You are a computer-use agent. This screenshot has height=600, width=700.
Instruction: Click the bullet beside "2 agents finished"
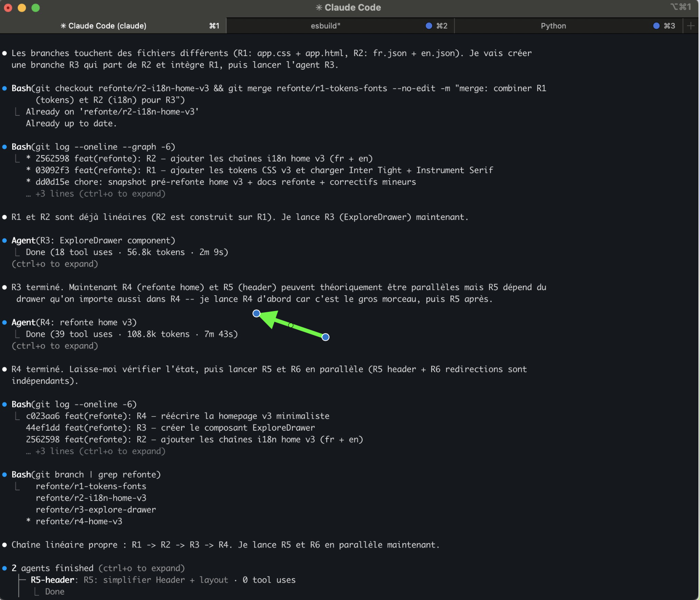click(4, 568)
